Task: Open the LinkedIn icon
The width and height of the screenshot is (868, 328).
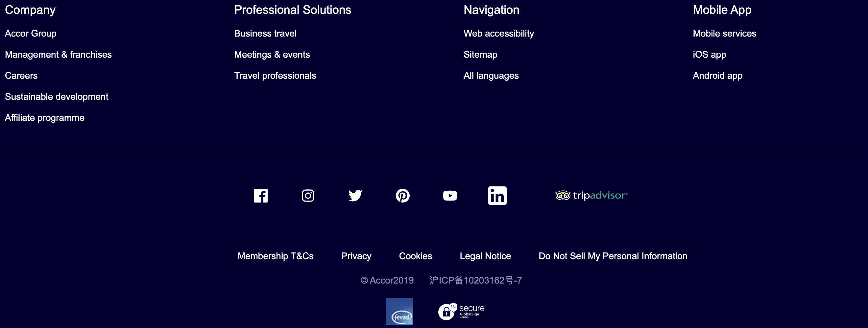Action: [497, 195]
